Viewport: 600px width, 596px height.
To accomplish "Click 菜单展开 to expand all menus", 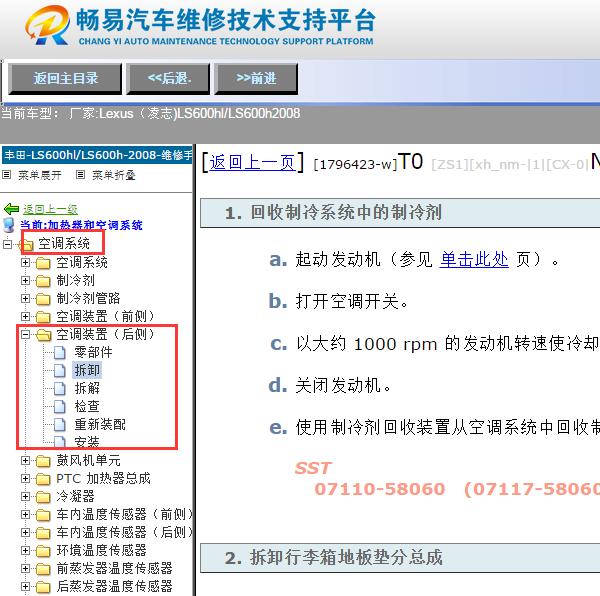I will point(40,175).
